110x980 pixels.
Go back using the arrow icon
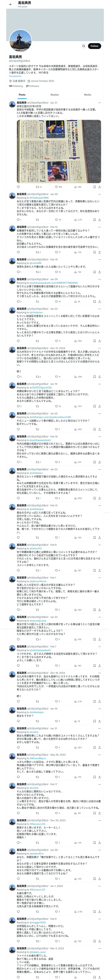click(x=10, y=5)
